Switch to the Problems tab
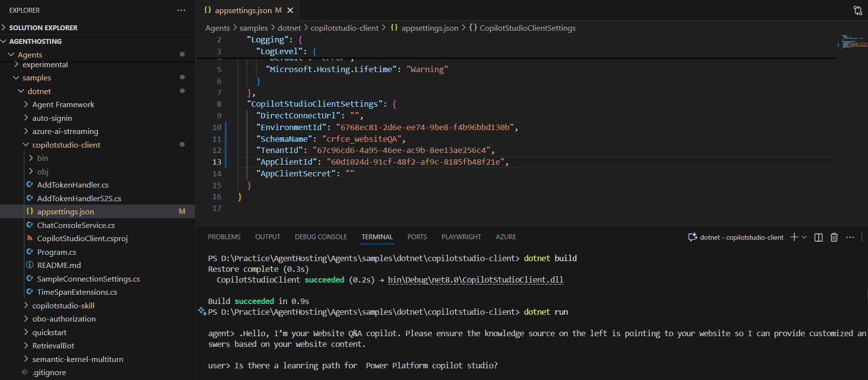868x380 pixels. [x=224, y=237]
